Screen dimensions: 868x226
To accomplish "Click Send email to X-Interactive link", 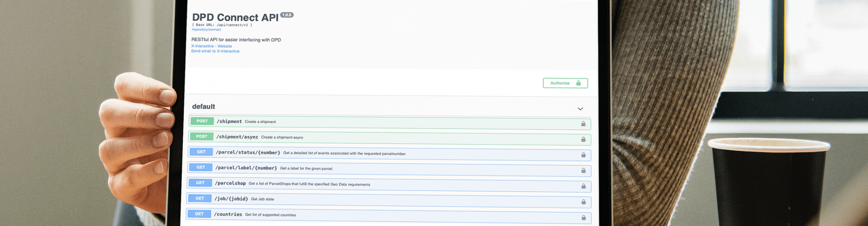I will pyautogui.click(x=215, y=51).
